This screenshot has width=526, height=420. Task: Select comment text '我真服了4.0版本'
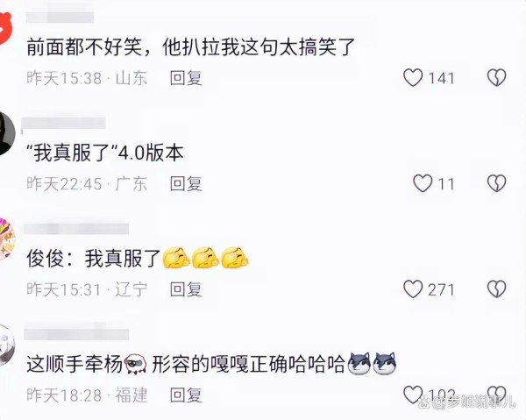point(105,153)
